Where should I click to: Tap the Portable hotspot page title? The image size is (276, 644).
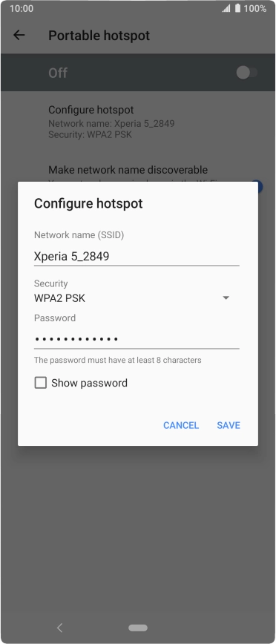(99, 36)
